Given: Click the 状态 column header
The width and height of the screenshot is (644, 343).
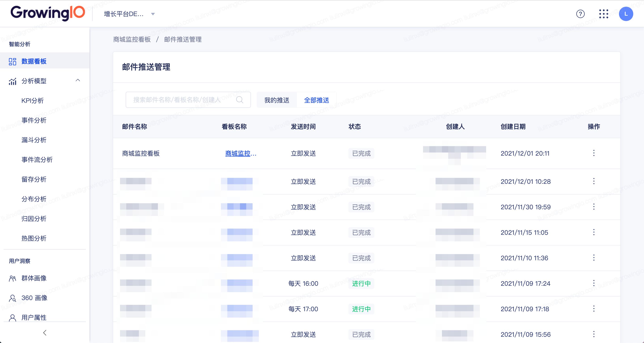Looking at the screenshot, I should [354, 127].
